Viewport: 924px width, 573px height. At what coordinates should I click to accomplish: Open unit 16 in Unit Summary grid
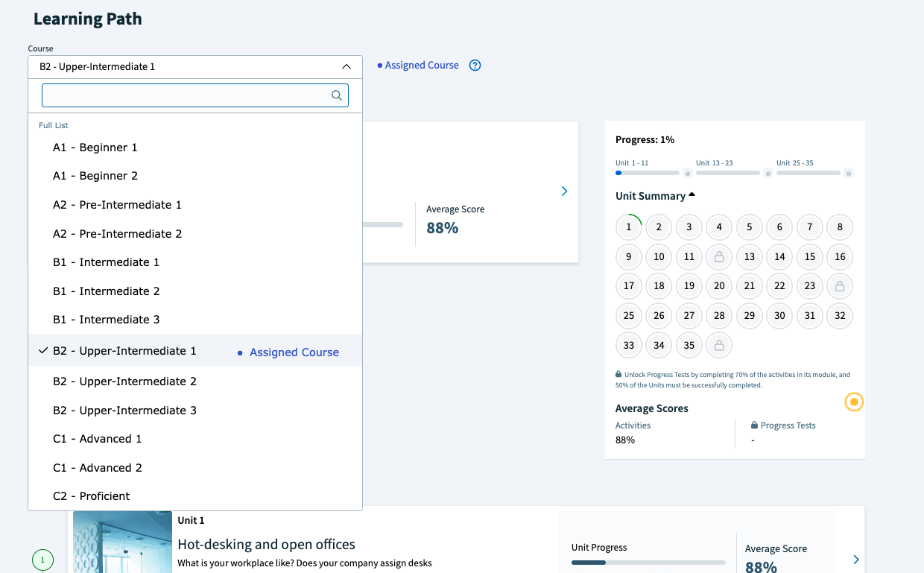tap(840, 256)
